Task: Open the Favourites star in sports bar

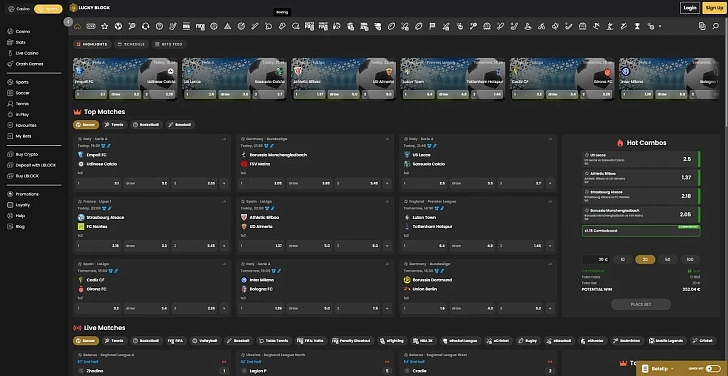Action: [x=105, y=26]
